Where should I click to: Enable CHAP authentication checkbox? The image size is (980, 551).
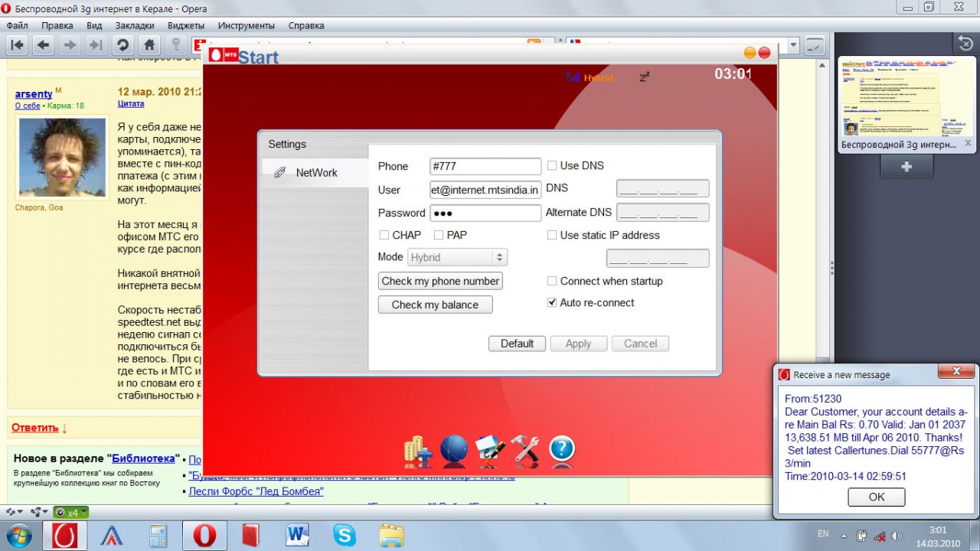click(x=384, y=236)
